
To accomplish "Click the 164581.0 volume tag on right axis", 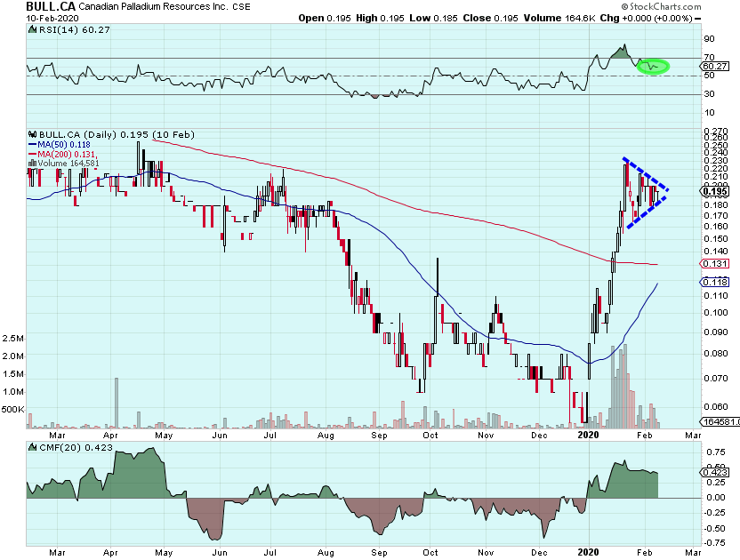I will pos(720,421).
